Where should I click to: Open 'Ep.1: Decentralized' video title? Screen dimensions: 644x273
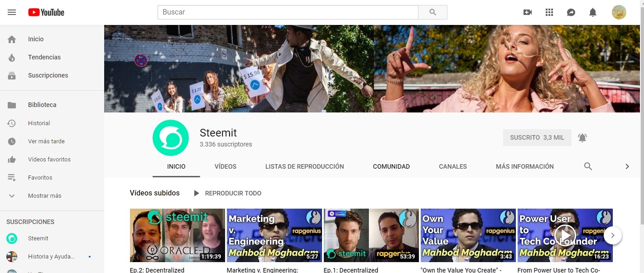click(x=351, y=270)
